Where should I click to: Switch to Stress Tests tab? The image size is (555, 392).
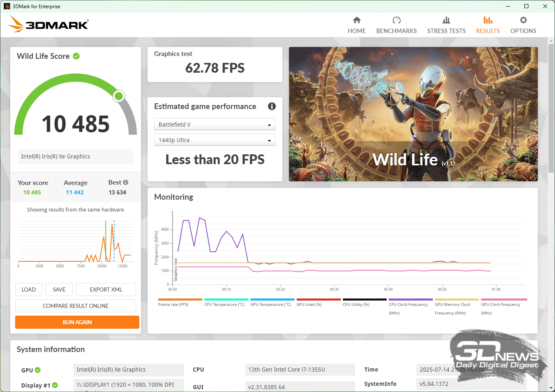pos(446,25)
